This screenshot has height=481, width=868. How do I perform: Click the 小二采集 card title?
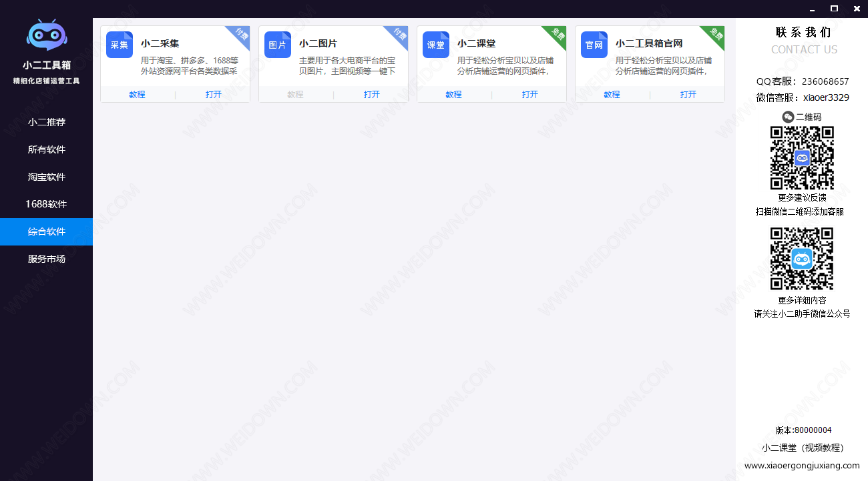click(x=160, y=43)
